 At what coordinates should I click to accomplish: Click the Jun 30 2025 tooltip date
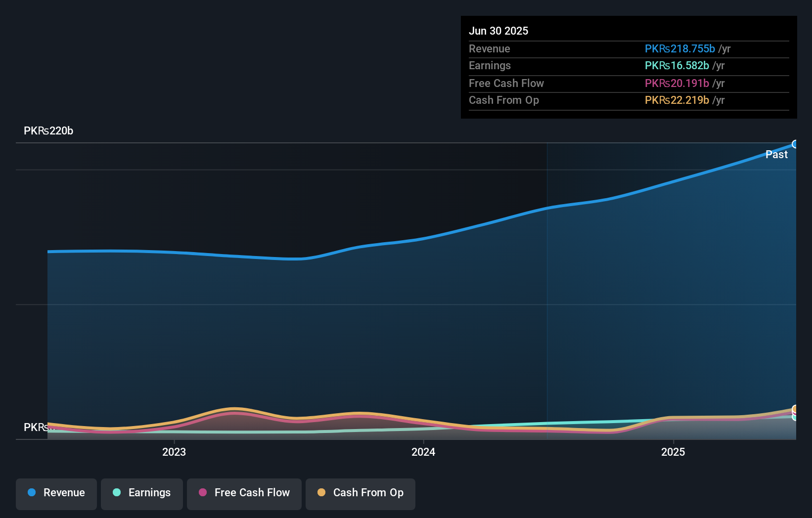(x=498, y=31)
